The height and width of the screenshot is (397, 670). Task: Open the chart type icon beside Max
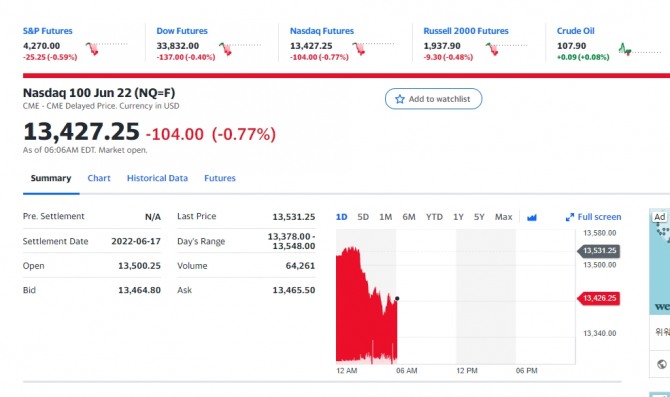click(532, 218)
